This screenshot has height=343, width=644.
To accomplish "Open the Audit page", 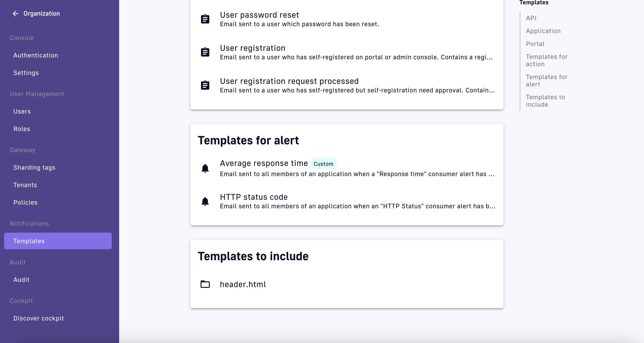I will pos(21,280).
